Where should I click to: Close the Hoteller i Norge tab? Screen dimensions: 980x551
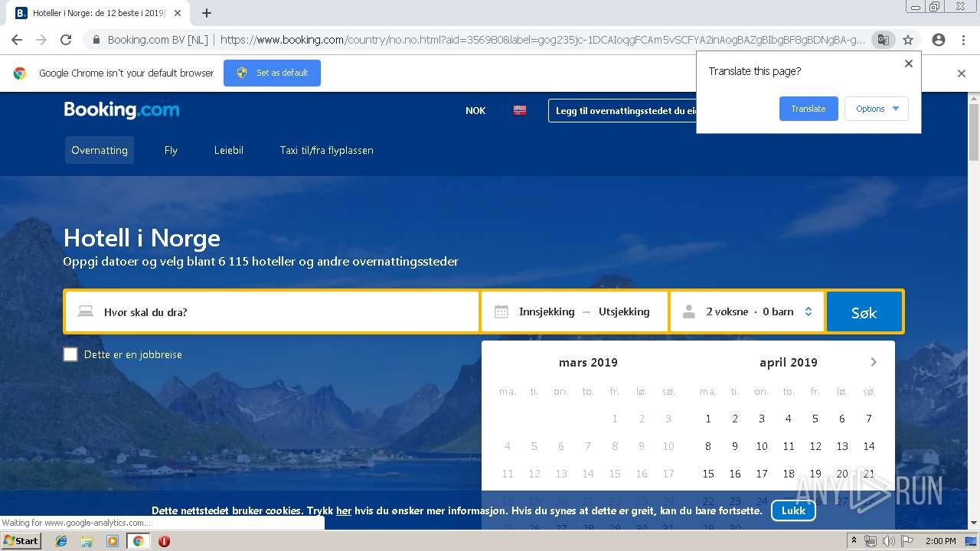[x=178, y=13]
